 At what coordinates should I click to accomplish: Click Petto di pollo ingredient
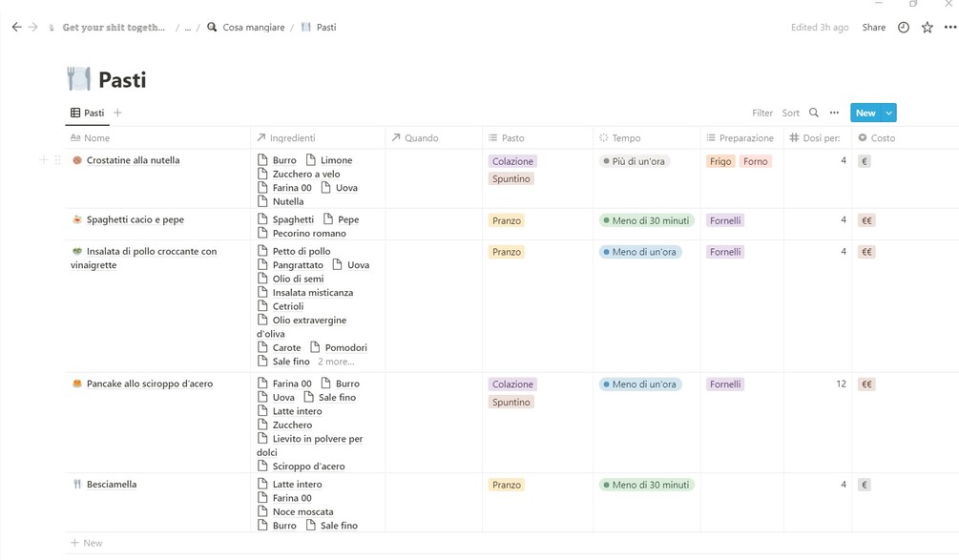tap(302, 251)
